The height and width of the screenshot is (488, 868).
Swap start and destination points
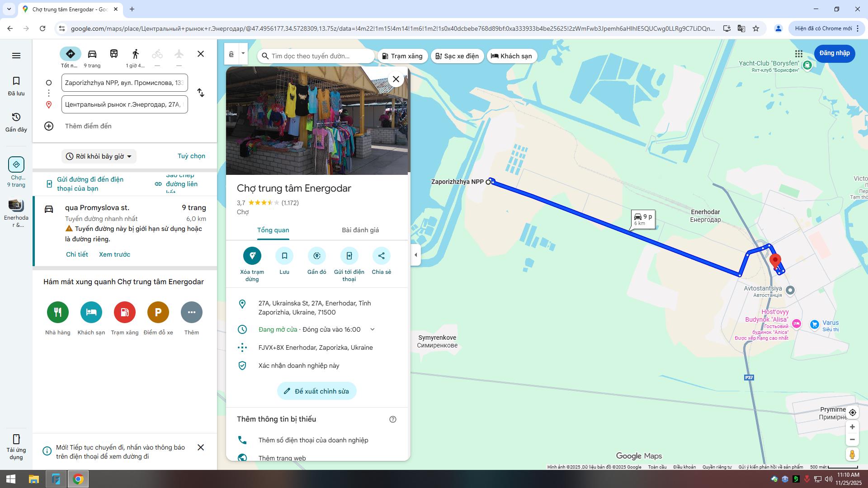coord(201,93)
